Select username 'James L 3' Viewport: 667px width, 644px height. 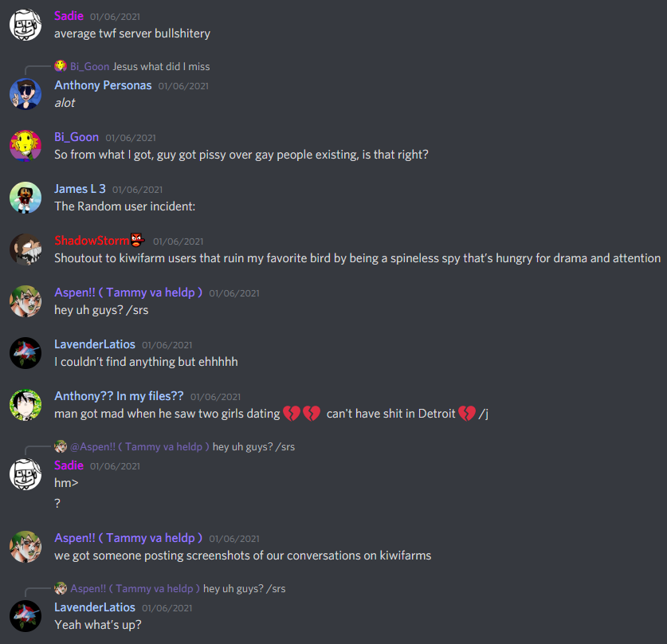click(80, 189)
